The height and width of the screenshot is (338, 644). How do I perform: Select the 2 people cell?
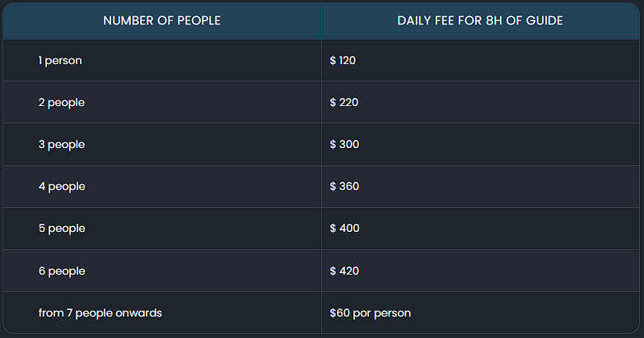[161, 102]
